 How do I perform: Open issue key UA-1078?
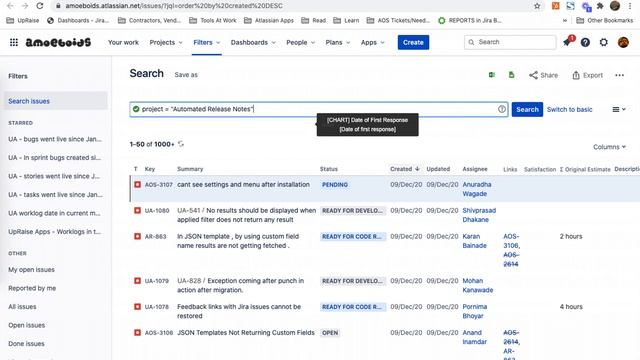[157, 307]
